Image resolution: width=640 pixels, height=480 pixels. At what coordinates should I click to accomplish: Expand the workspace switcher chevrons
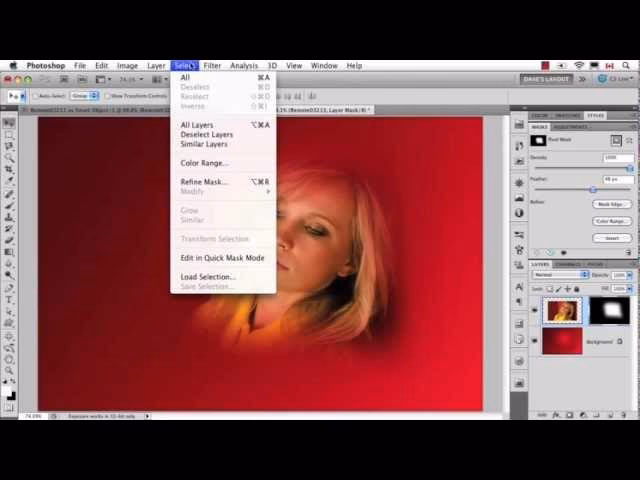(582, 79)
